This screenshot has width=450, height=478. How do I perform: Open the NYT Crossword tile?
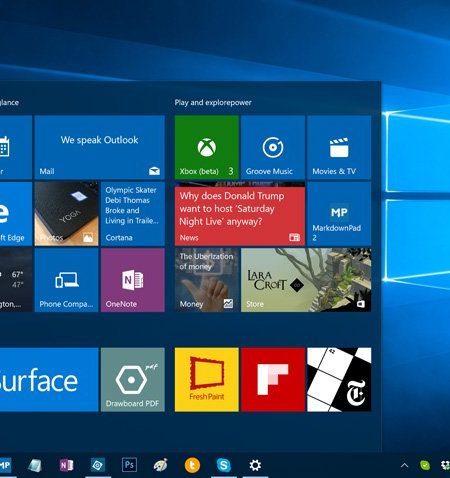click(339, 380)
